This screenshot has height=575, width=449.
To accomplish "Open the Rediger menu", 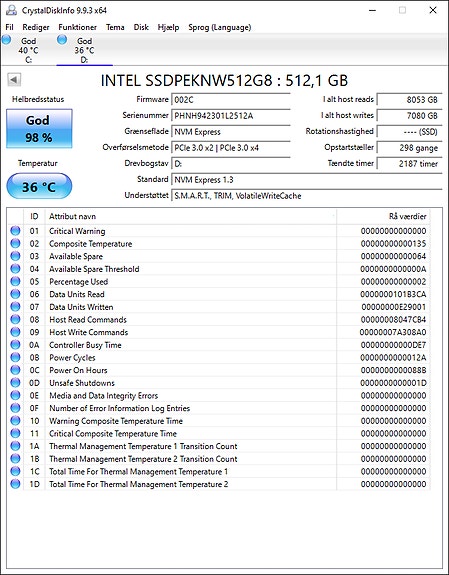I will [36, 27].
